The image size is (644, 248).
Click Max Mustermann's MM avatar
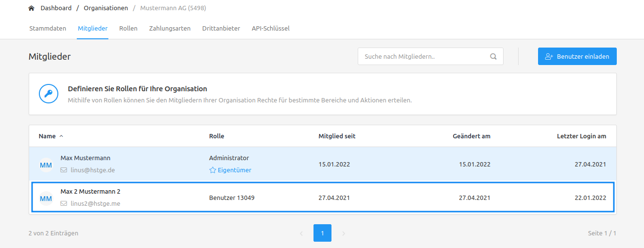(x=46, y=165)
